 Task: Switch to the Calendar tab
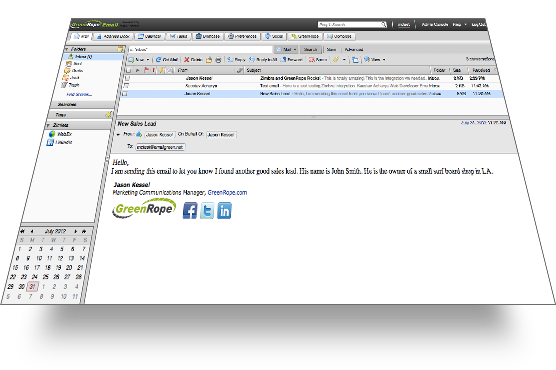[150, 36]
